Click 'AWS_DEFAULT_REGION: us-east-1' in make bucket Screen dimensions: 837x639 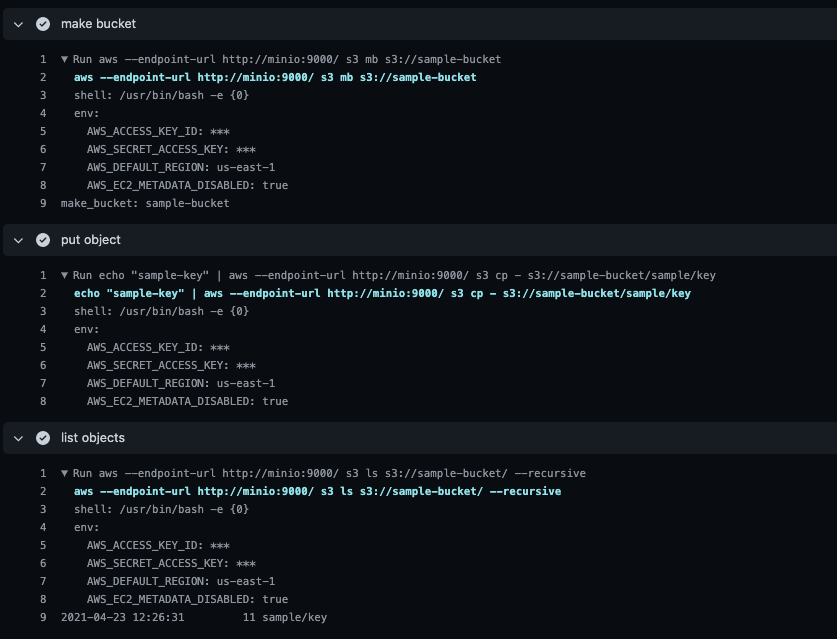pyautogui.click(x=181, y=168)
